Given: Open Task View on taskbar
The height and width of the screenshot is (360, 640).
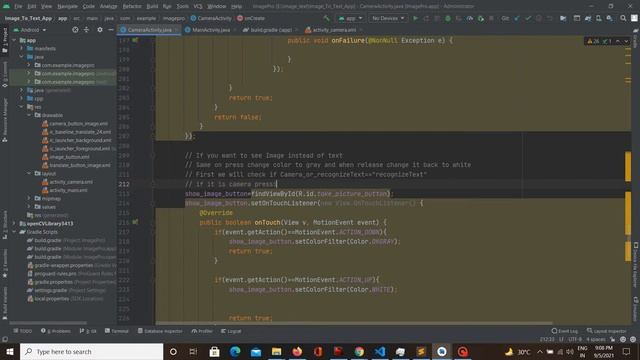Looking at the screenshot, I should click(x=193, y=351).
